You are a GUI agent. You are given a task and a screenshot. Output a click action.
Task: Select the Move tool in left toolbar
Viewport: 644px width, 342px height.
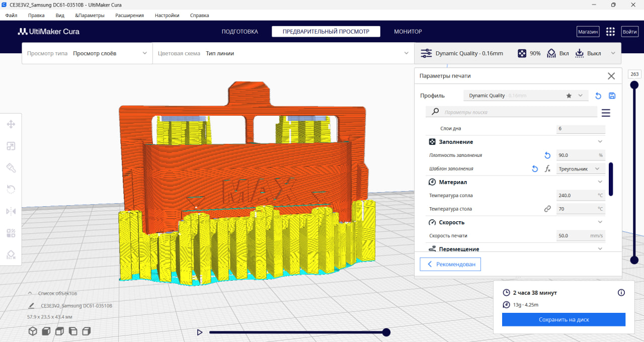11,124
